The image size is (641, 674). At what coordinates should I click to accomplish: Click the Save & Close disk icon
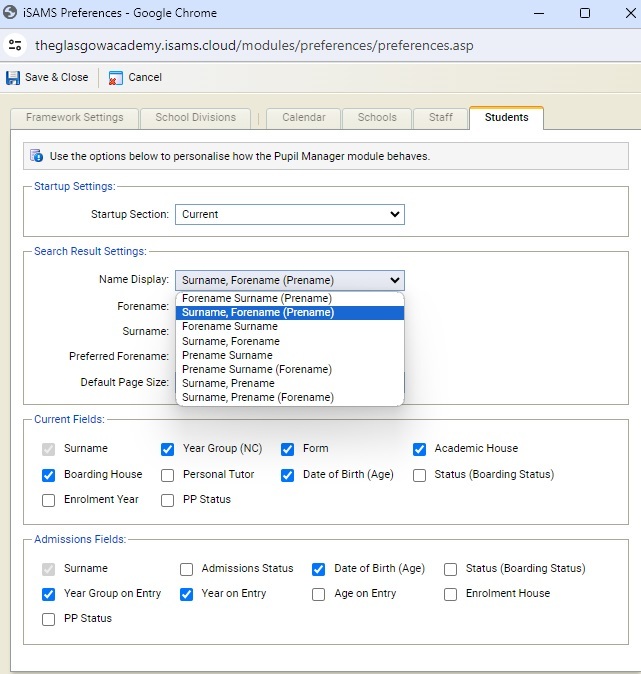pyautogui.click(x=13, y=78)
